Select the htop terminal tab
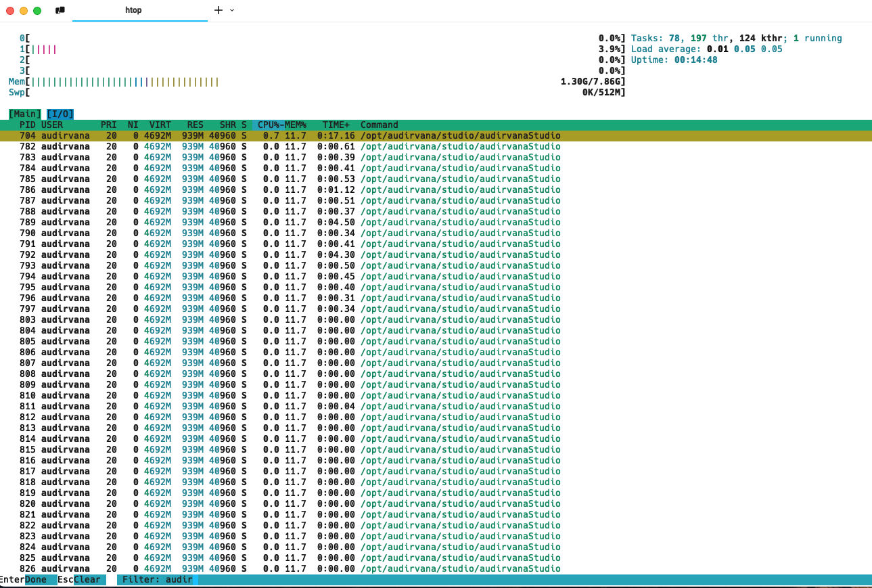872x588 pixels. click(134, 10)
